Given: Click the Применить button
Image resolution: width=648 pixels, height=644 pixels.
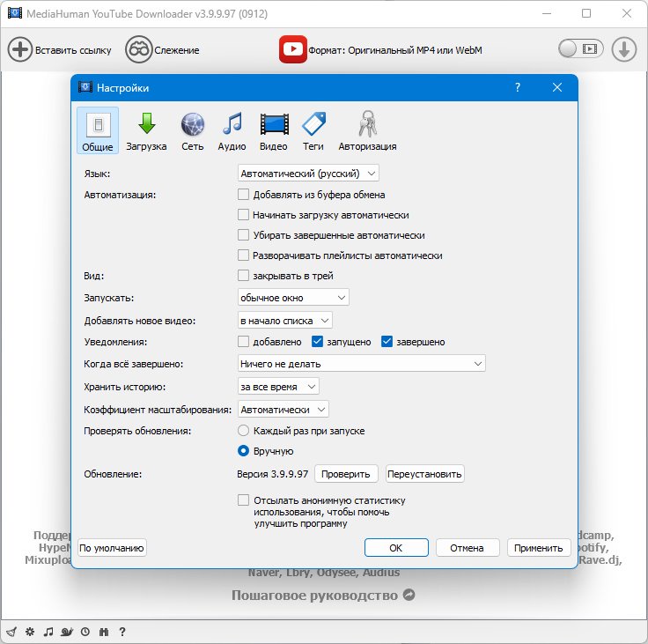Looking at the screenshot, I should [x=539, y=548].
